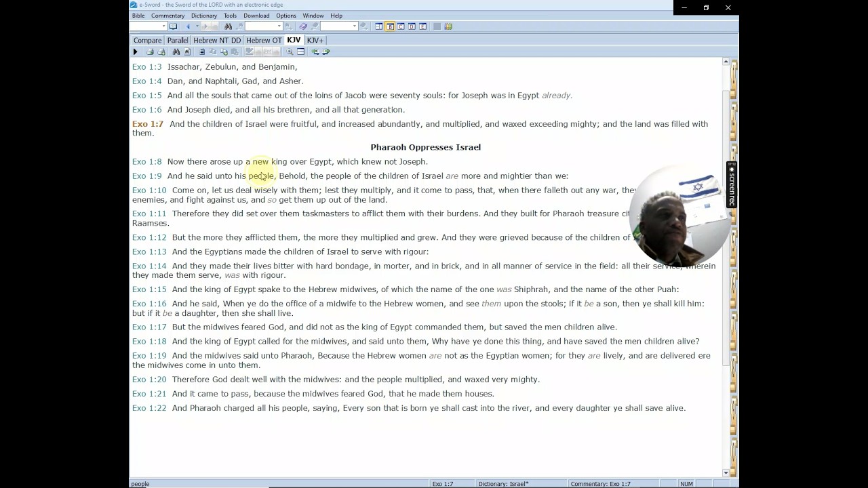This screenshot has width=868, height=488.
Task: Click the magnifier zoom icon
Action: pos(290,52)
